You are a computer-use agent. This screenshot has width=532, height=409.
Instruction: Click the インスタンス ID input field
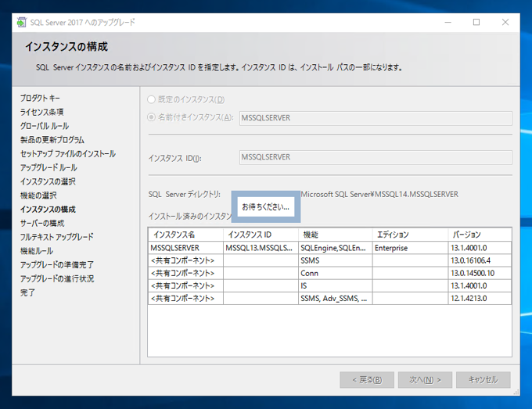click(376, 158)
